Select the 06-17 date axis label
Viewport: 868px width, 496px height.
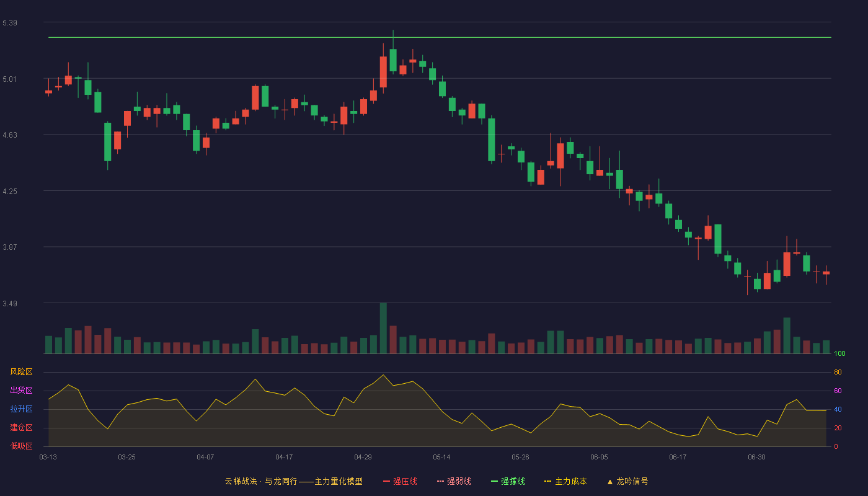tap(678, 457)
